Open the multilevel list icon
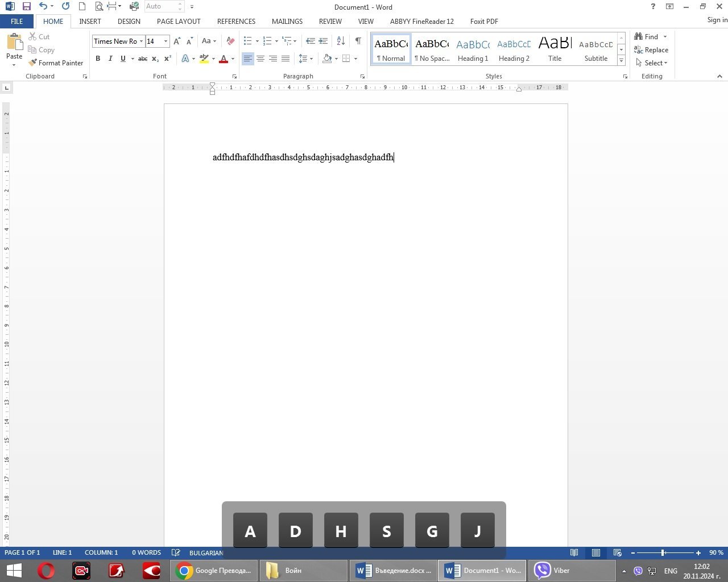 click(x=287, y=41)
